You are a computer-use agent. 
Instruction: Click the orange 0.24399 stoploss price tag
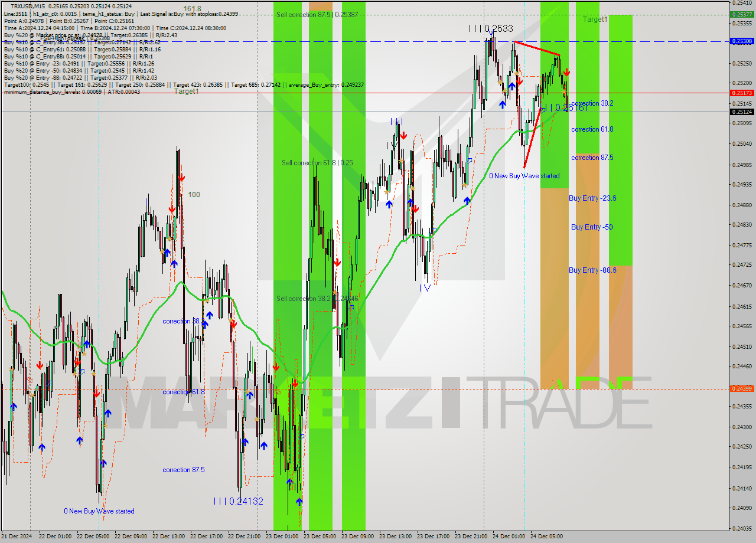742,388
